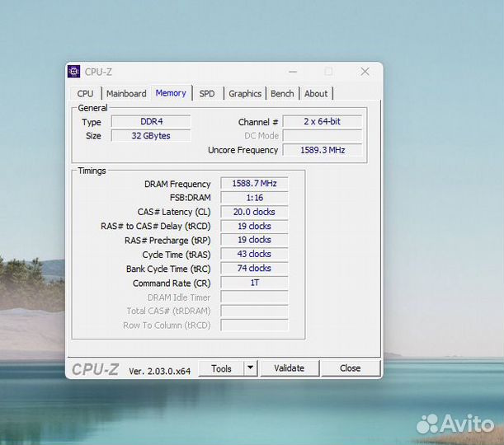This screenshot has height=445, width=504.
Task: Click the Command Rate 1T field
Action: pyautogui.click(x=254, y=283)
